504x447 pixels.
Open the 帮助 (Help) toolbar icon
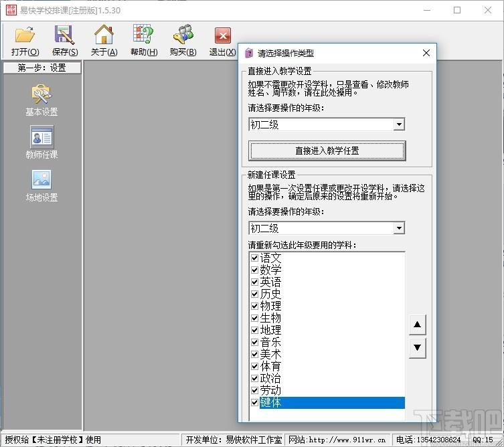(x=143, y=35)
